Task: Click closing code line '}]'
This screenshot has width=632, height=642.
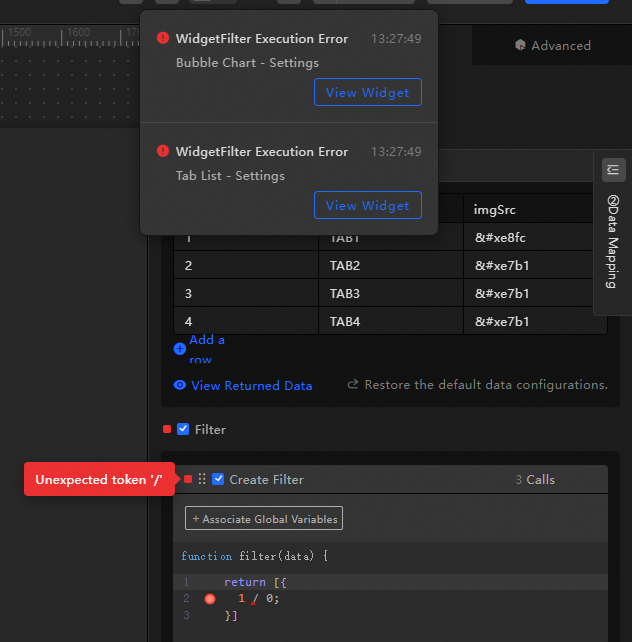Action: [x=231, y=615]
